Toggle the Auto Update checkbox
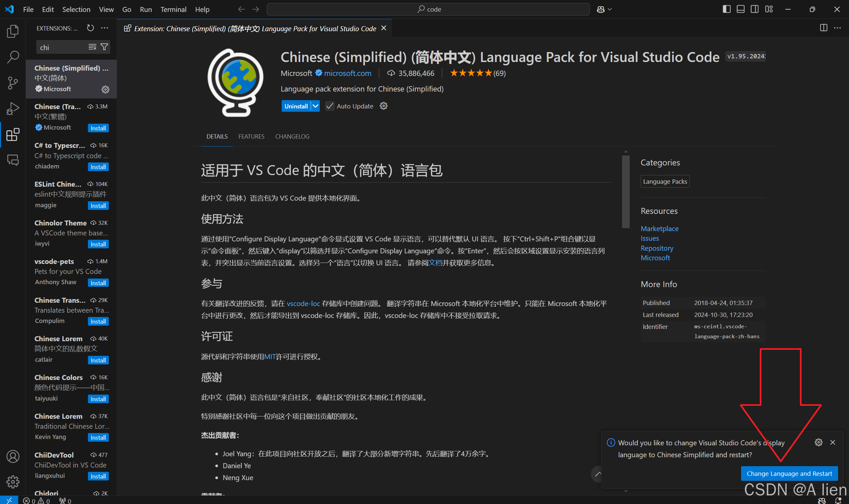 click(329, 106)
